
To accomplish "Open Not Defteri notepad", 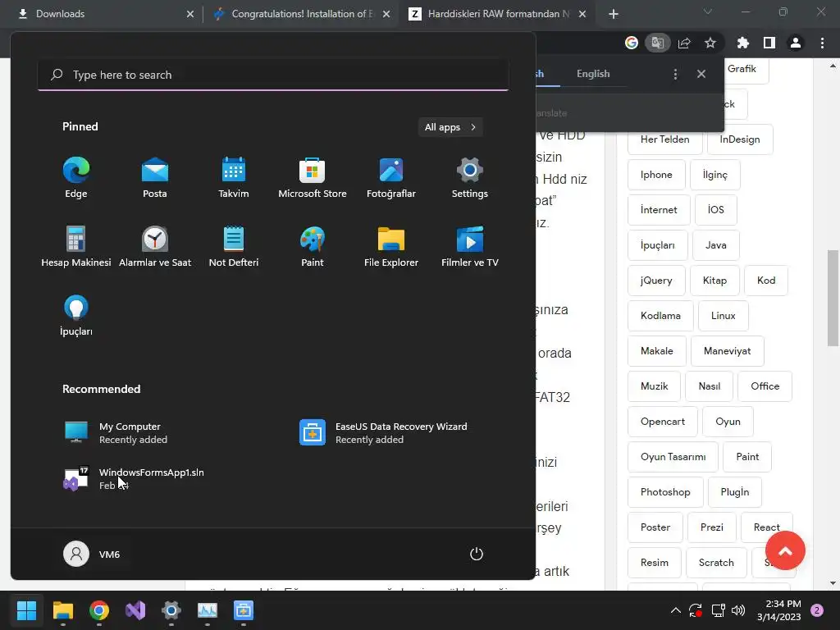I will pyautogui.click(x=234, y=246).
